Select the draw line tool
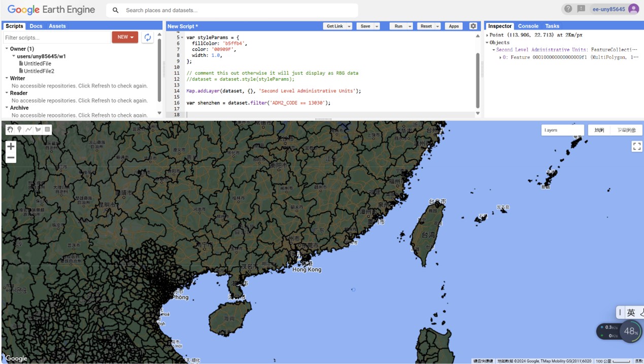This screenshot has width=644, height=364. click(x=28, y=130)
